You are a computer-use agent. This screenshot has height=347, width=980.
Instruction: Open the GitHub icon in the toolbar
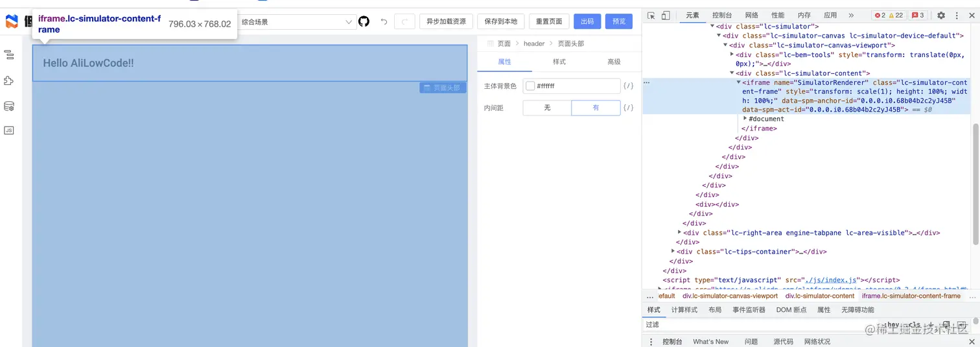coord(364,21)
